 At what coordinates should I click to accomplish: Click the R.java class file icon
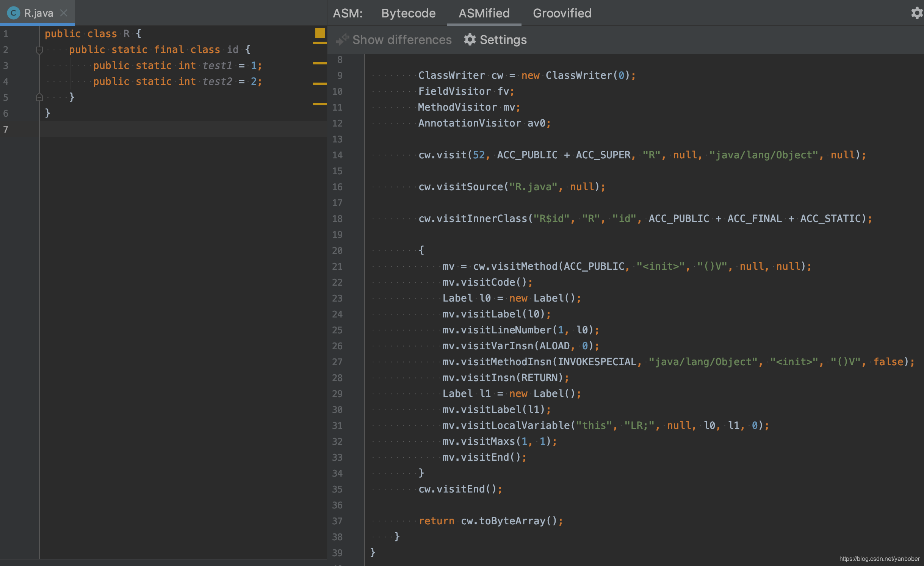coord(13,13)
